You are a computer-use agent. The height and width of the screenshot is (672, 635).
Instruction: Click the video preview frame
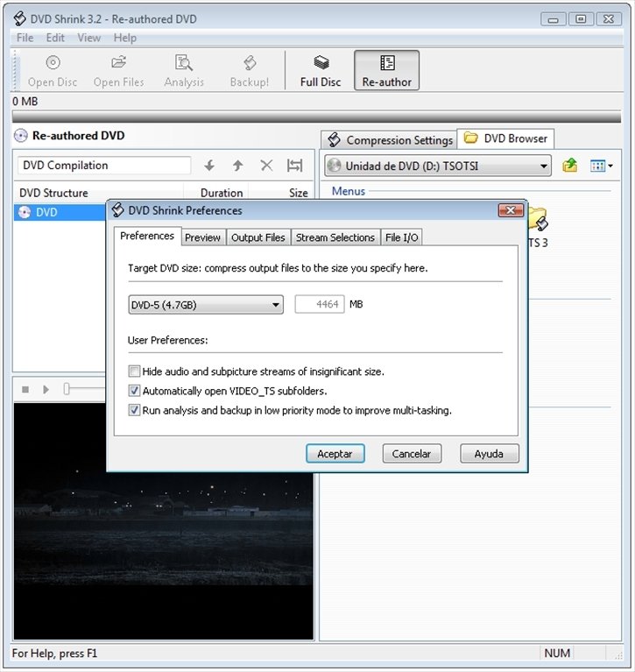point(163,520)
